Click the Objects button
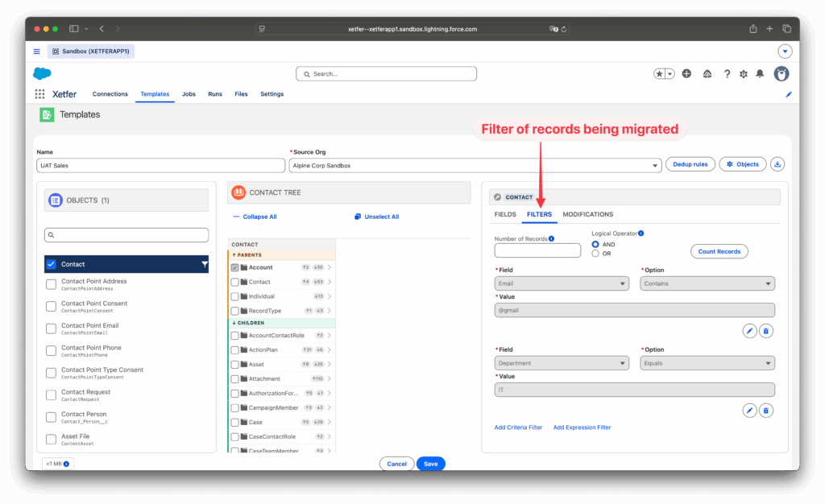The width and height of the screenshot is (825, 504). click(742, 164)
